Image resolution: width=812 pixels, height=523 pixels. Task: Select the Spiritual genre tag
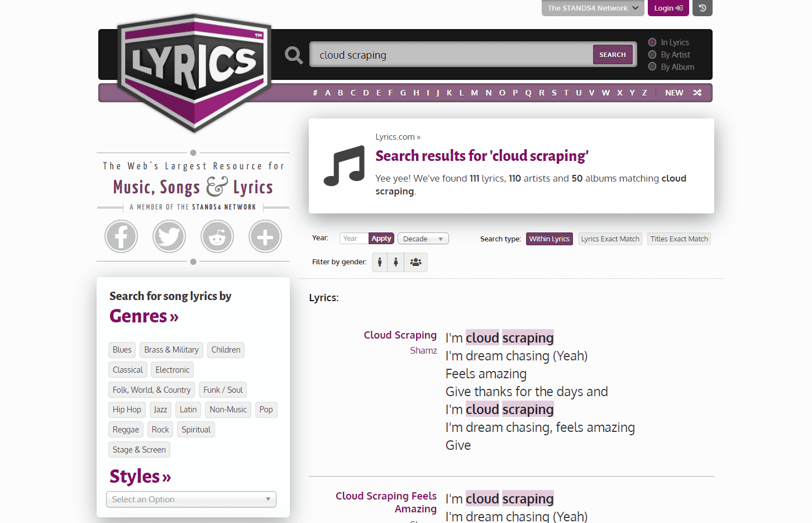pos(196,430)
